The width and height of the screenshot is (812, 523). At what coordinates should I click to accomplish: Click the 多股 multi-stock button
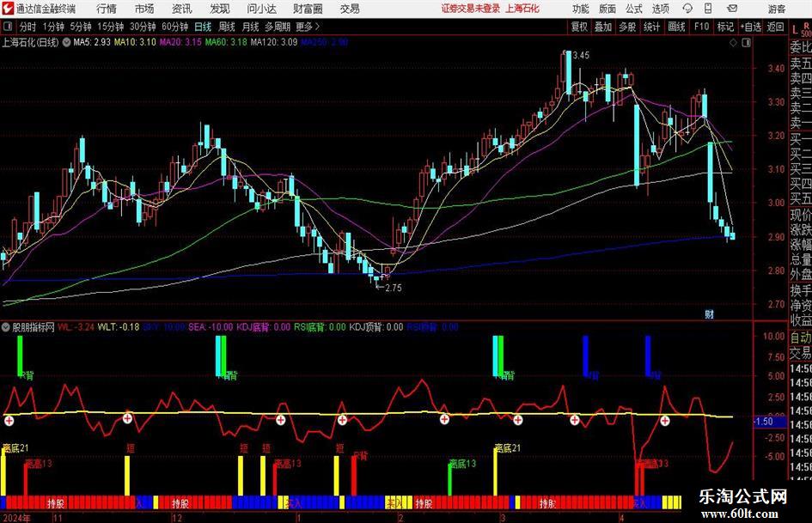(627, 27)
